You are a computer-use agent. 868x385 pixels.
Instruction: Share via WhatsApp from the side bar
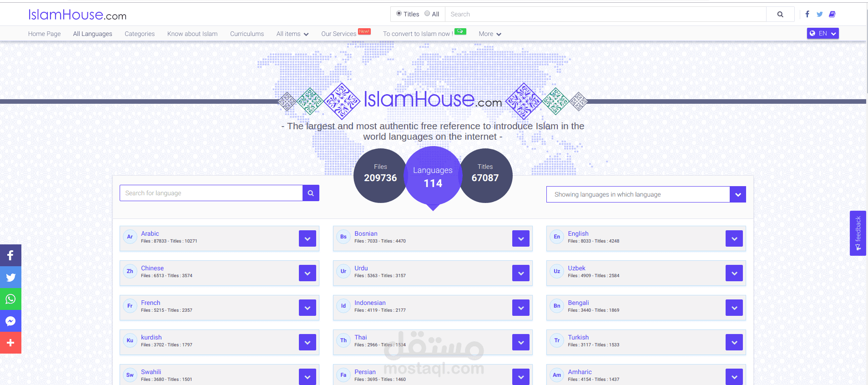[x=10, y=299]
